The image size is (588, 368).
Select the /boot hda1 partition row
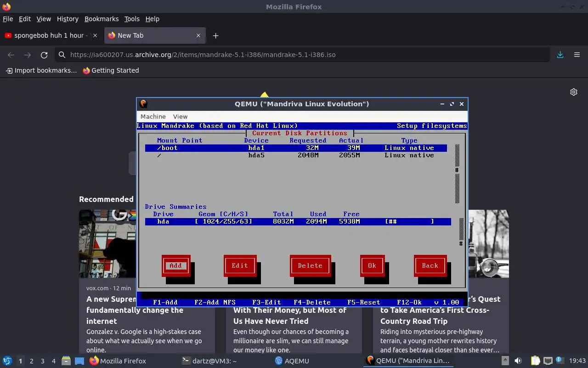tap(296, 148)
